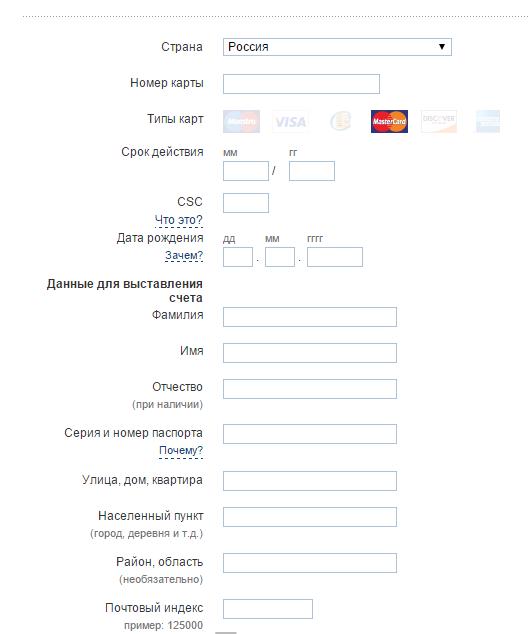Click the faded round card logo
Viewport: 530px width, 634px height.
coord(340,121)
